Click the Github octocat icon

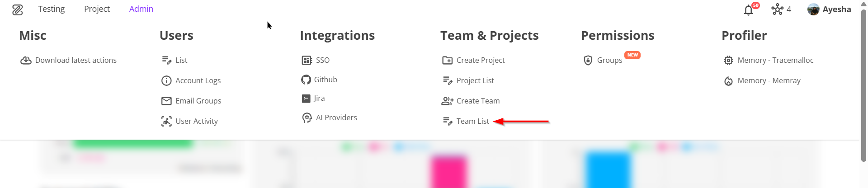[306, 80]
